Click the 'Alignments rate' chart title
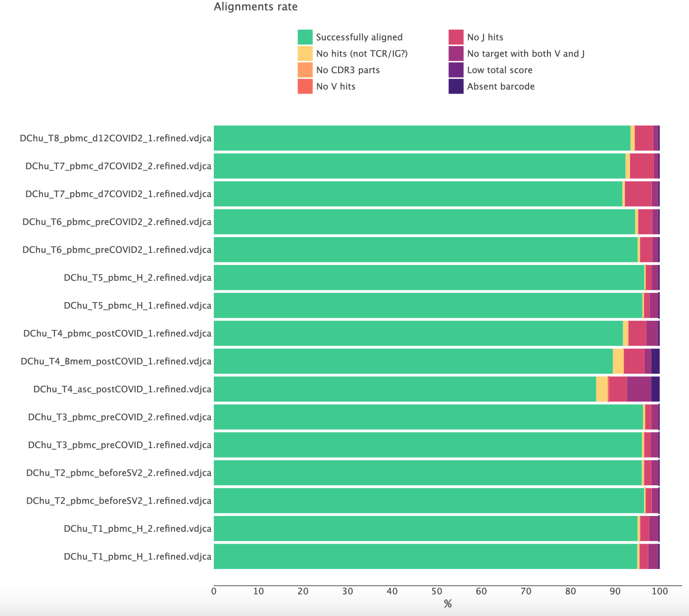689x616 pixels. [255, 7]
